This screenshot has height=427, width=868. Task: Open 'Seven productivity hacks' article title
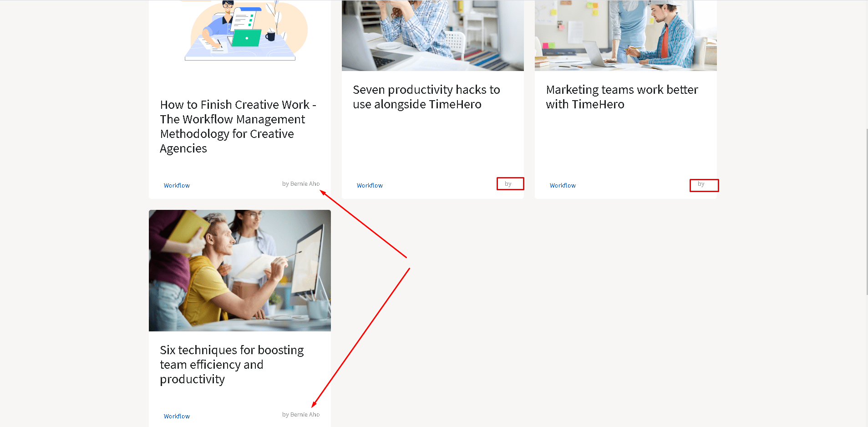pyautogui.click(x=426, y=97)
